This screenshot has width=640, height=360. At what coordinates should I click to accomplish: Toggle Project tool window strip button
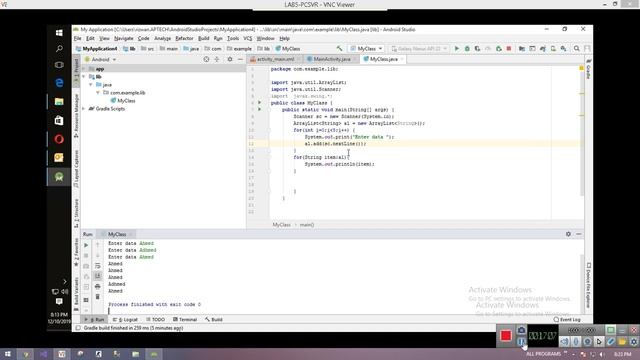click(x=76, y=72)
